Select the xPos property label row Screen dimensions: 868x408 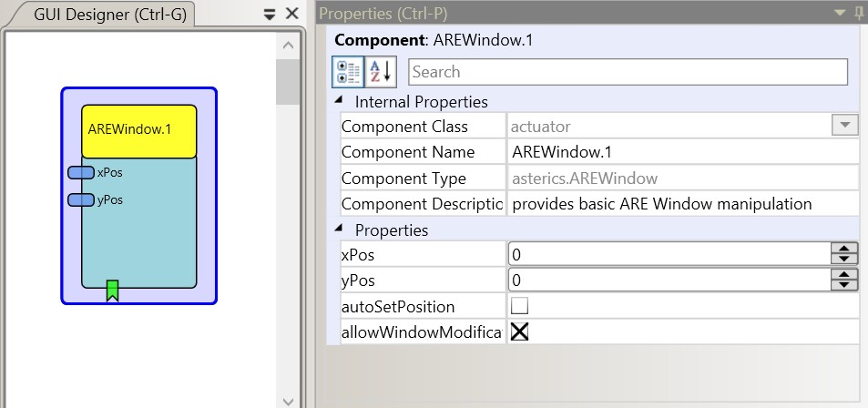pyautogui.click(x=423, y=255)
